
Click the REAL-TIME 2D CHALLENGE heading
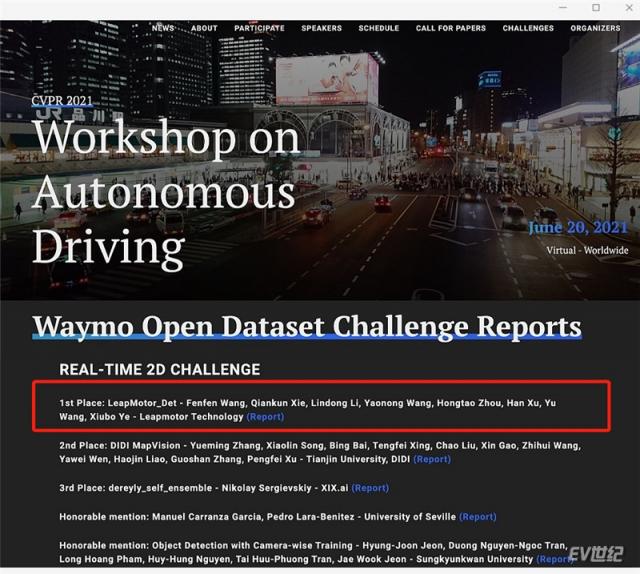point(160,369)
